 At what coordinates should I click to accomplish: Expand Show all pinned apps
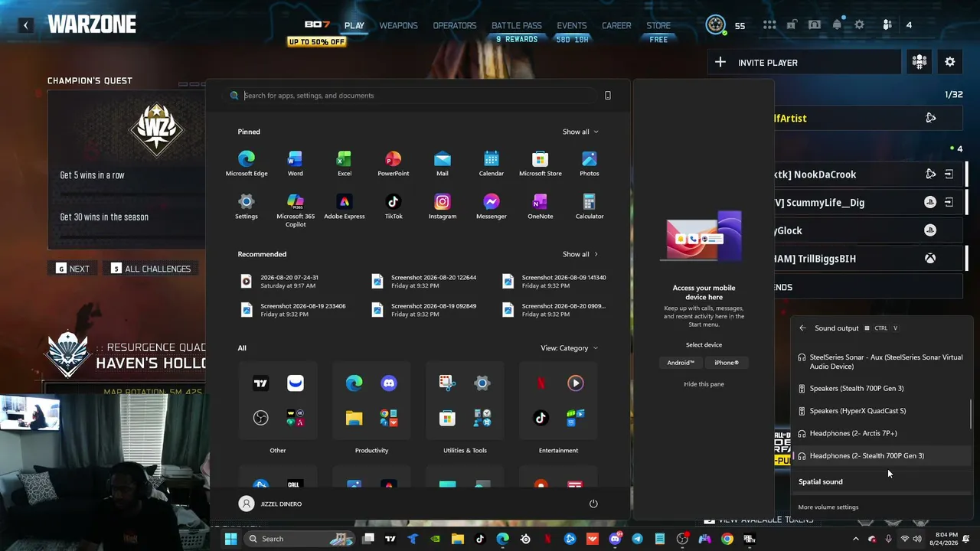pos(580,132)
